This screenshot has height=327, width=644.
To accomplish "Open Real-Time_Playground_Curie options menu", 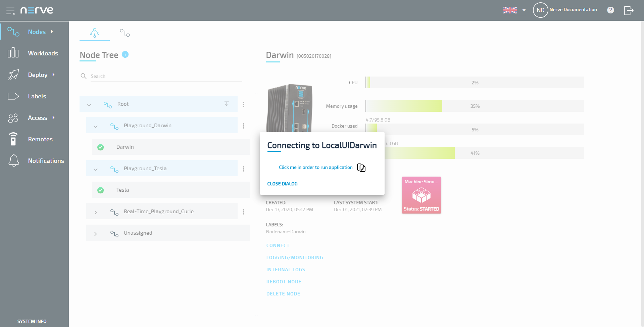I will (x=244, y=212).
